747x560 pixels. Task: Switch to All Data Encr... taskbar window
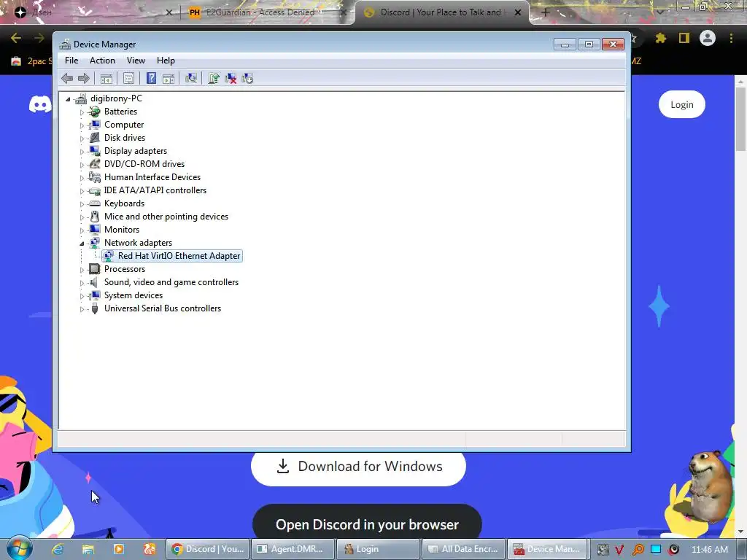(x=463, y=549)
